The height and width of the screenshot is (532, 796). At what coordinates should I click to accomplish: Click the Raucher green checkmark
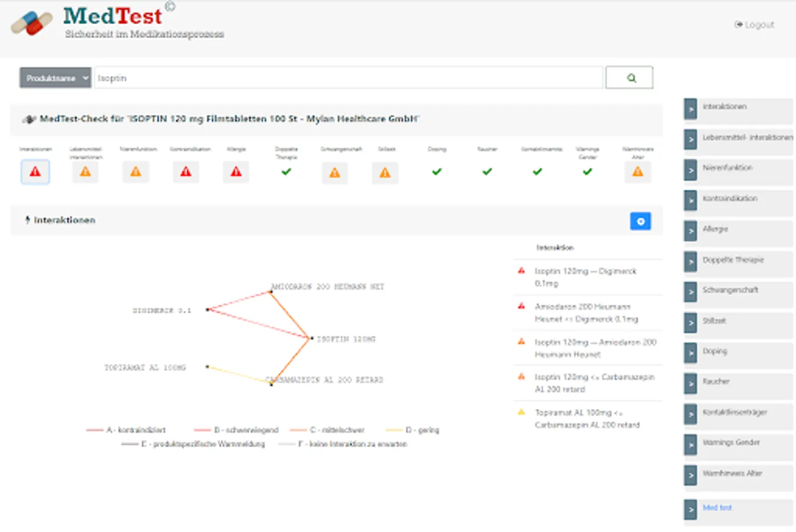(x=487, y=172)
